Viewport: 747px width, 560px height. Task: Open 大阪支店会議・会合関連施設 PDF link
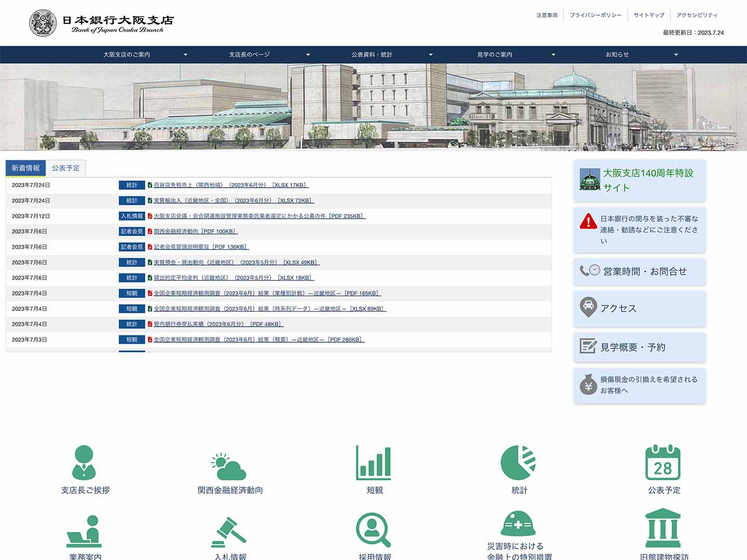pyautogui.click(x=259, y=216)
